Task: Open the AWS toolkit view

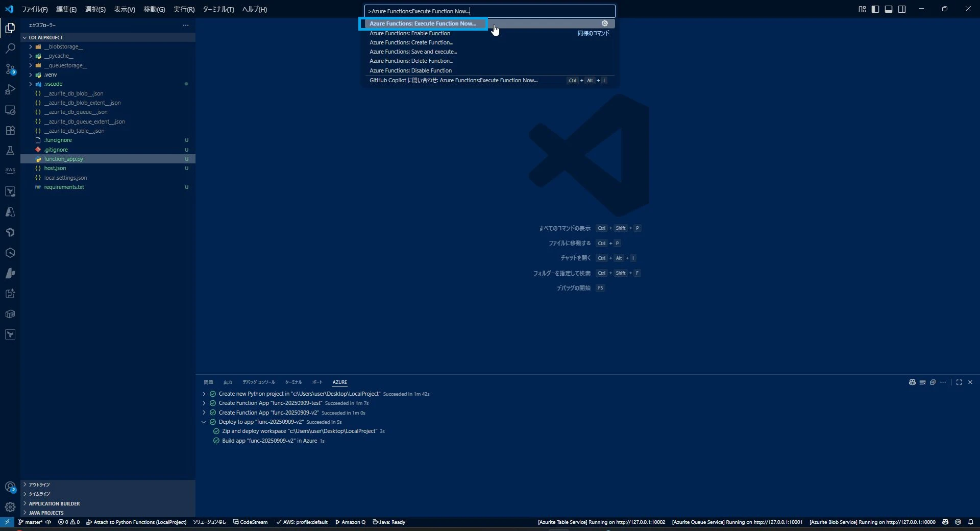Action: [10, 171]
